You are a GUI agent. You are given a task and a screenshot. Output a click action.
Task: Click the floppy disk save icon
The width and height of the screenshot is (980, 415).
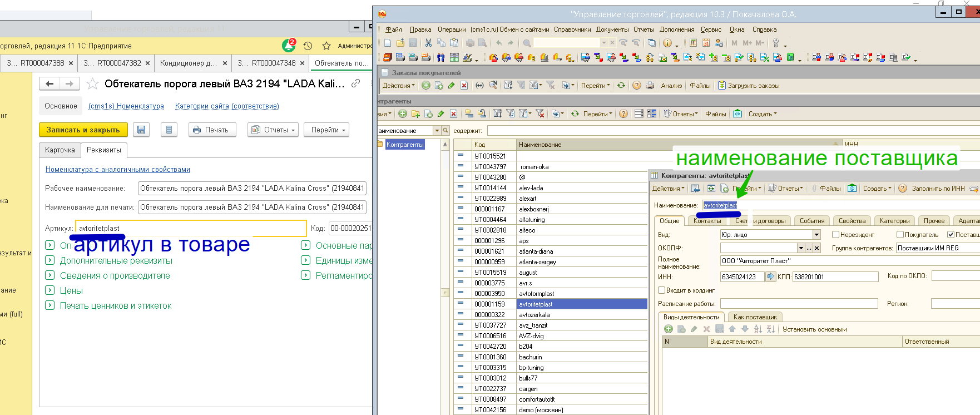tap(141, 130)
